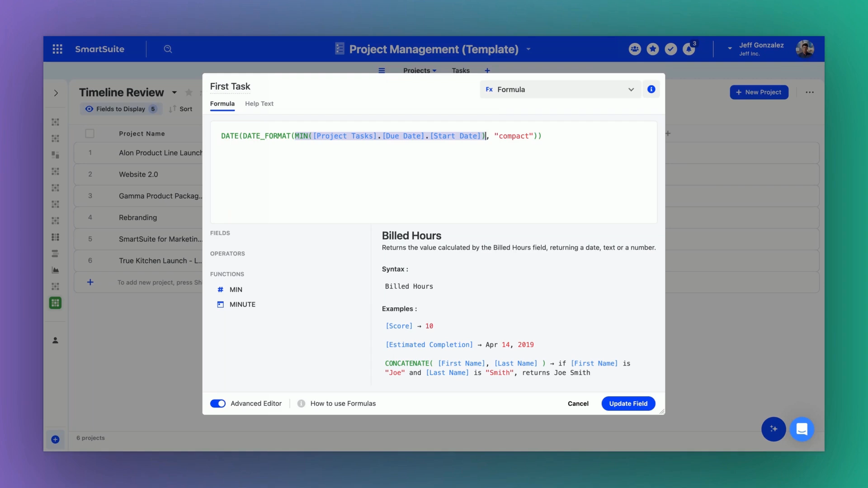Screen dimensions: 868x488
Task: Click the person icon in left sidebar
Action: tap(55, 340)
